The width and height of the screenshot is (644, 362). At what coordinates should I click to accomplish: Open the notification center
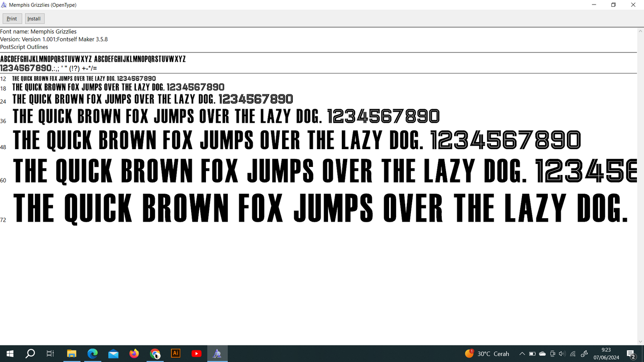click(x=631, y=354)
